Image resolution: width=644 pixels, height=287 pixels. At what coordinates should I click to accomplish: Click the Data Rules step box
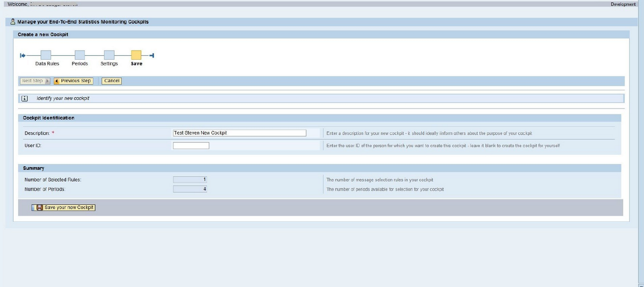46,55
